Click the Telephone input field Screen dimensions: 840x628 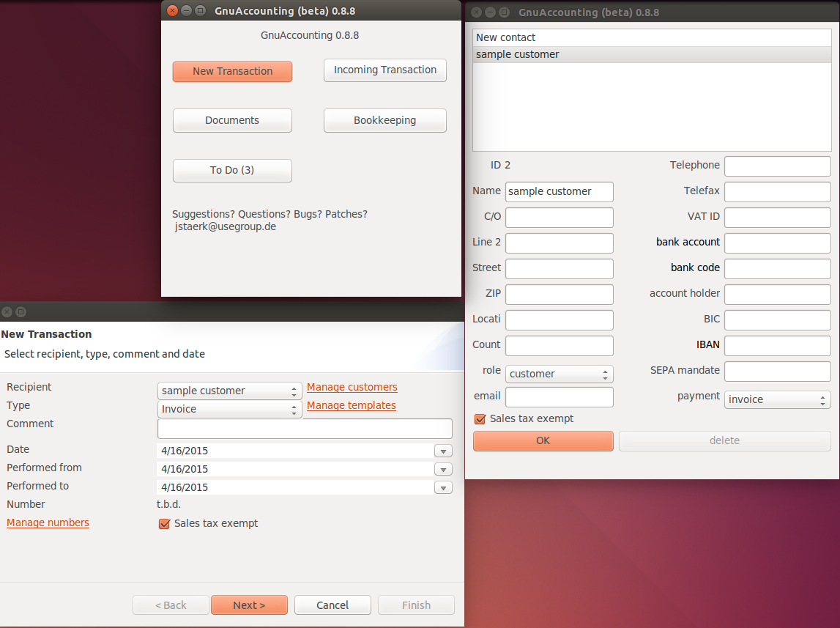tap(777, 166)
